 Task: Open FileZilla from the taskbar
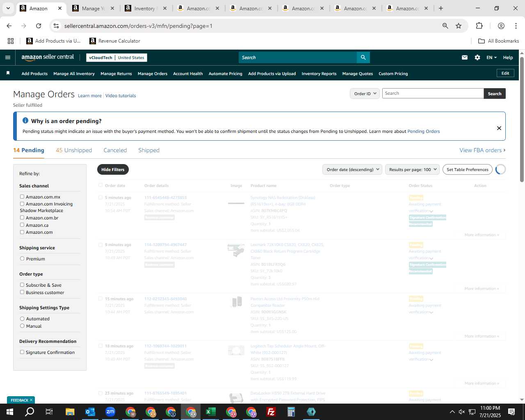tap(271, 412)
